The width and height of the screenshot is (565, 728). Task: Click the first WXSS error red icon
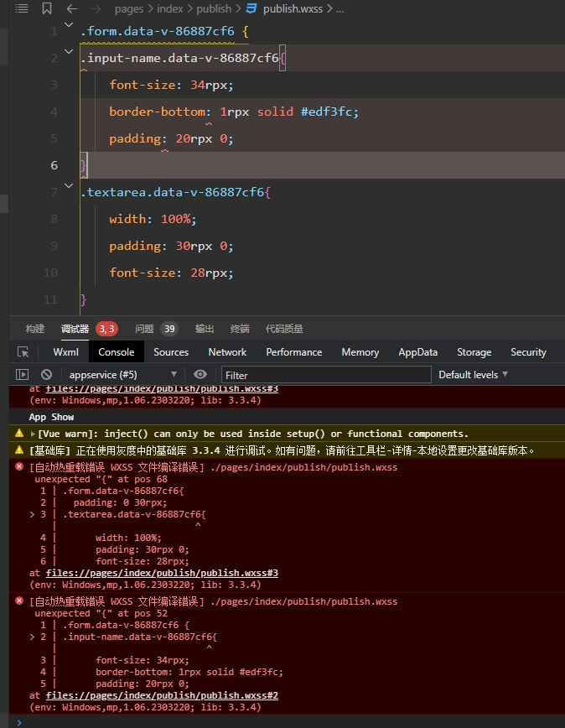point(19,466)
